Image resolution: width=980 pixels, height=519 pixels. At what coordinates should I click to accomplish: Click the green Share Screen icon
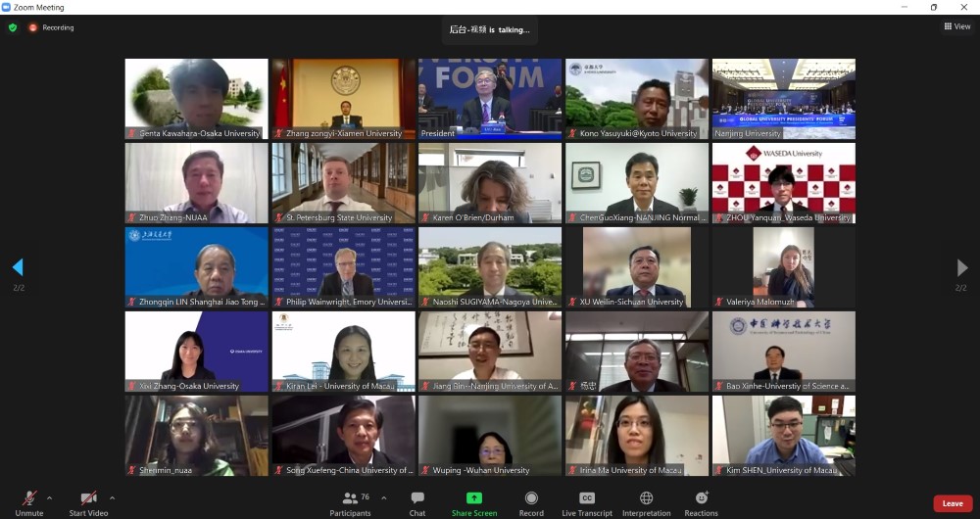[474, 498]
